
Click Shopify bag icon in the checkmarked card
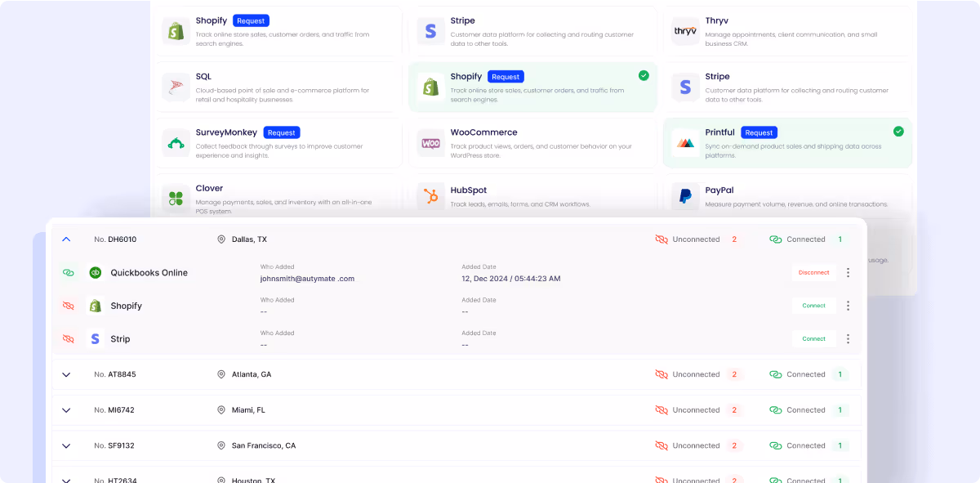click(x=430, y=87)
